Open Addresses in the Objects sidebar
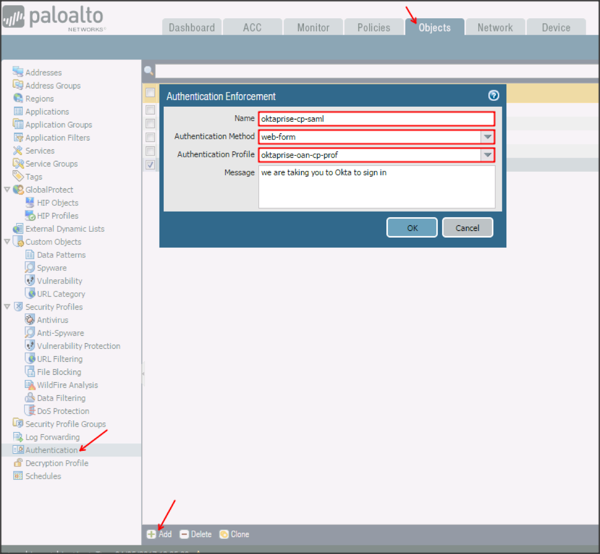This screenshot has height=554, width=600. pos(18,73)
